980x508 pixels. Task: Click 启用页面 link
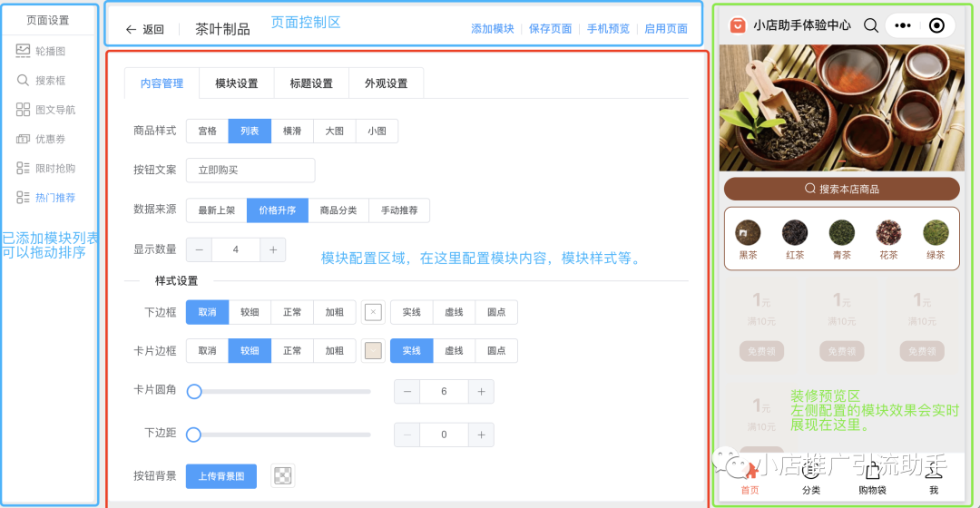tap(666, 29)
